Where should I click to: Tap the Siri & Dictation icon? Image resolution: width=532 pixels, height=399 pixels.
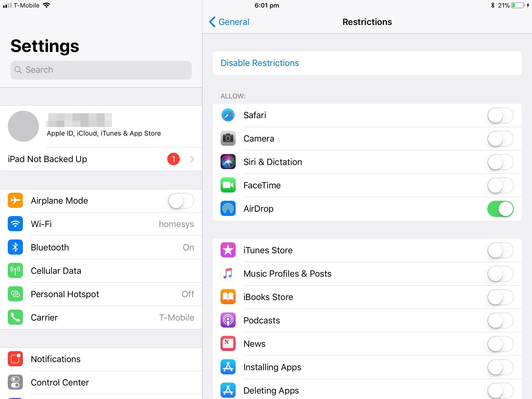click(228, 162)
